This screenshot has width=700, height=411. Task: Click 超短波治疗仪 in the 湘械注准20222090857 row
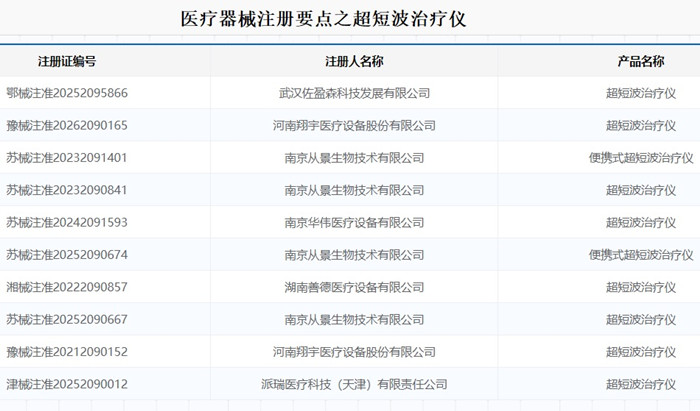tap(641, 287)
